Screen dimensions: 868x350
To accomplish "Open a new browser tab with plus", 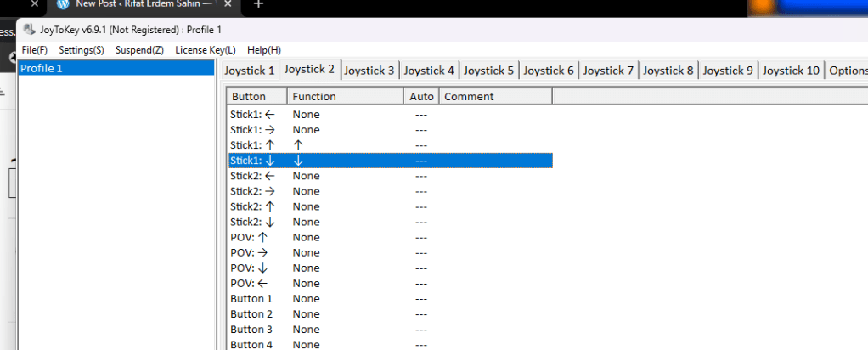I will coord(258,4).
